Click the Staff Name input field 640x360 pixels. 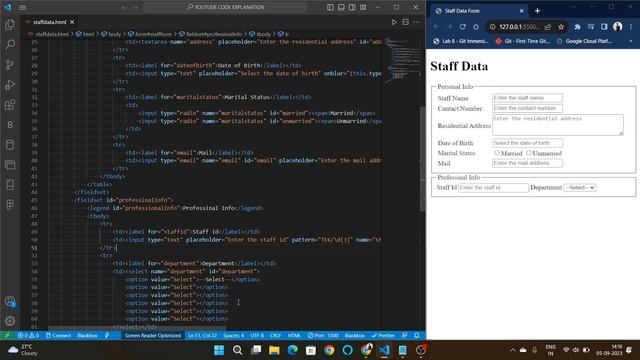[x=527, y=98]
